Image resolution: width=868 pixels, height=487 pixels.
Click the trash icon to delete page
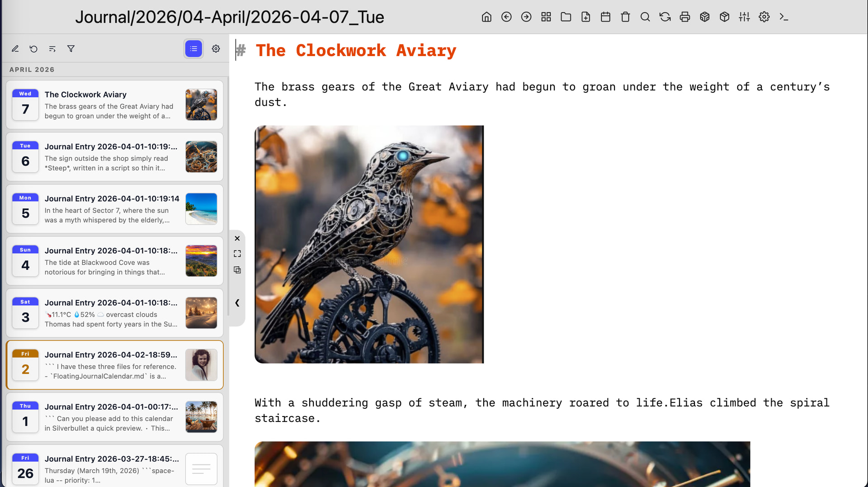click(x=625, y=17)
